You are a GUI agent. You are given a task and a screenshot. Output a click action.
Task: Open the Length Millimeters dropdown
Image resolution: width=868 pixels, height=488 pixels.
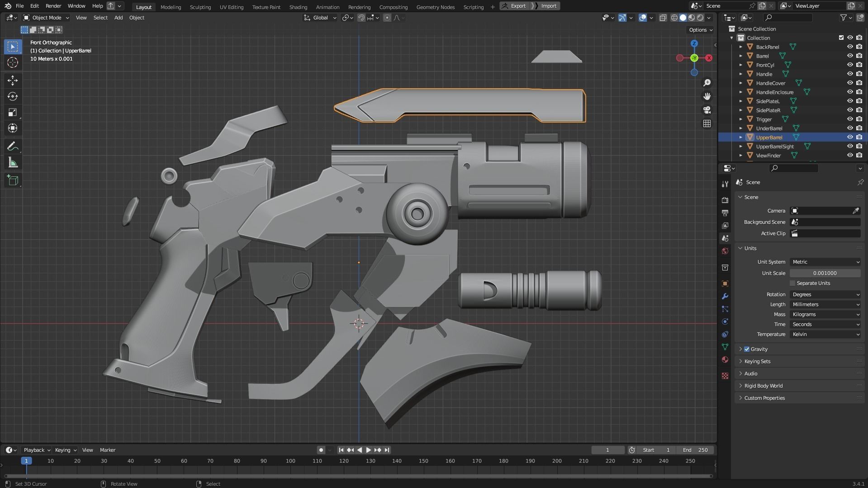tap(825, 304)
